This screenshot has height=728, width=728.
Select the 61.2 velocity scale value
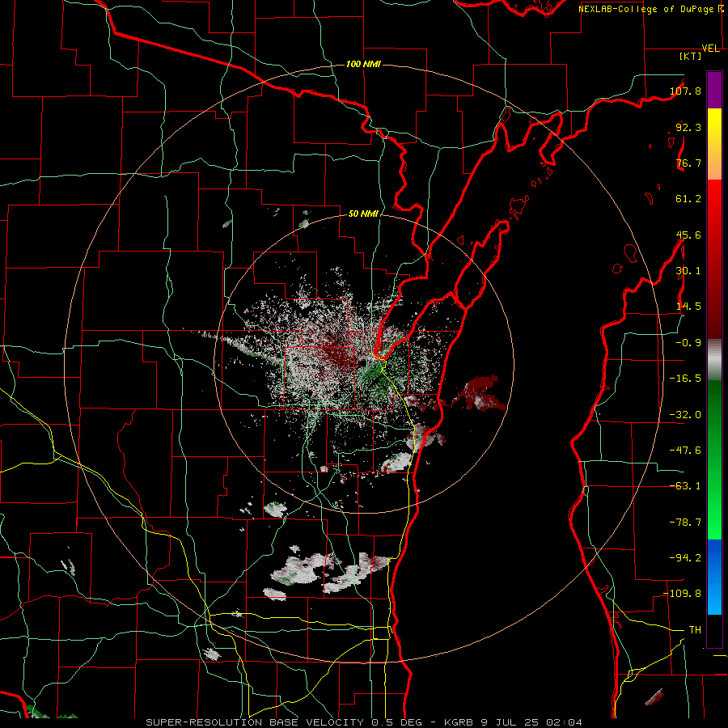click(688, 199)
